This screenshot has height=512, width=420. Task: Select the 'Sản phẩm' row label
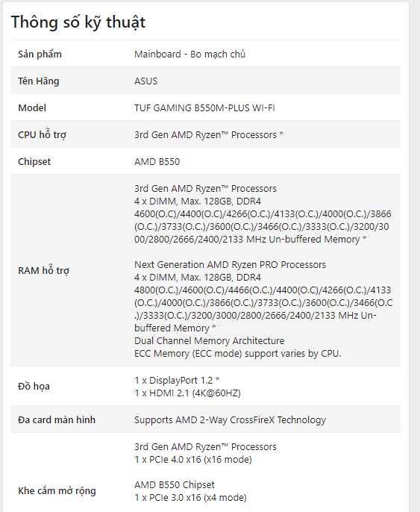pyautogui.click(x=40, y=54)
